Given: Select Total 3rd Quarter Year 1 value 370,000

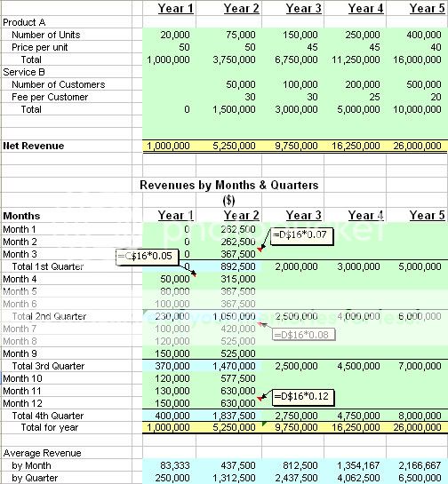Looking at the screenshot, I should (x=172, y=366).
